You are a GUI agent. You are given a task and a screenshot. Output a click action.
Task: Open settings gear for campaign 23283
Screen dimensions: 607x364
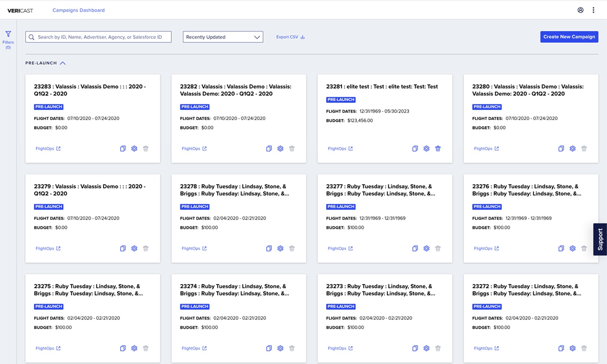coord(134,149)
